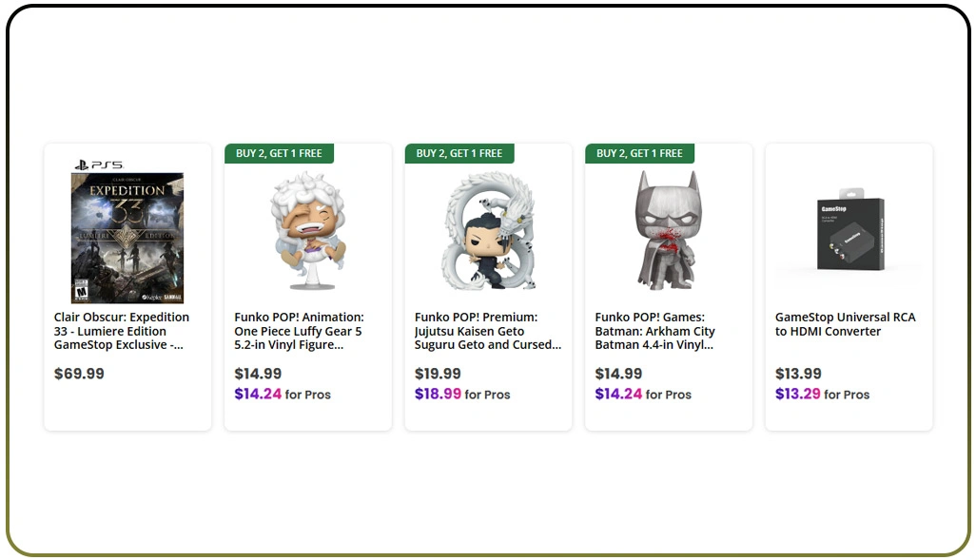Select the $14.24 Pro price for Luffy
976x560 pixels.
[259, 394]
